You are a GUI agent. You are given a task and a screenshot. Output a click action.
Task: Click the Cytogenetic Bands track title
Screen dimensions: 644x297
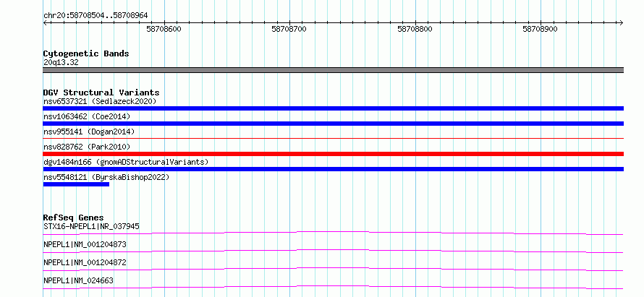click(x=86, y=53)
